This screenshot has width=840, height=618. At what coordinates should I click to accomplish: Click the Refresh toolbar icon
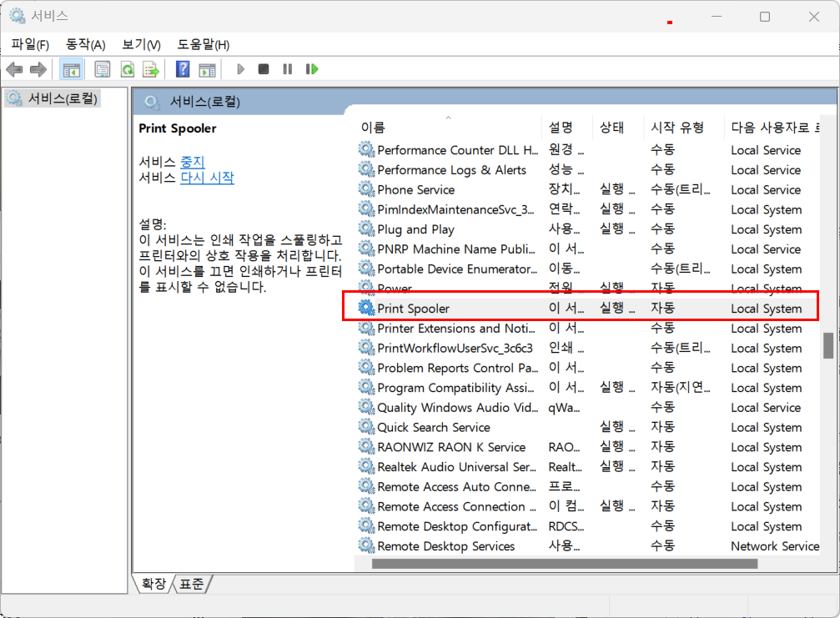[128, 69]
